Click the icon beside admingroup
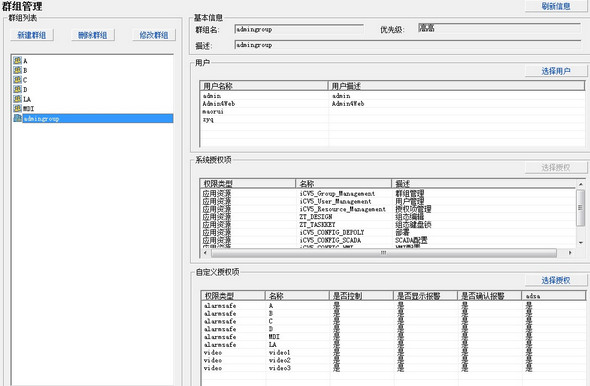Image resolution: width=590 pixels, height=386 pixels. pos(17,118)
